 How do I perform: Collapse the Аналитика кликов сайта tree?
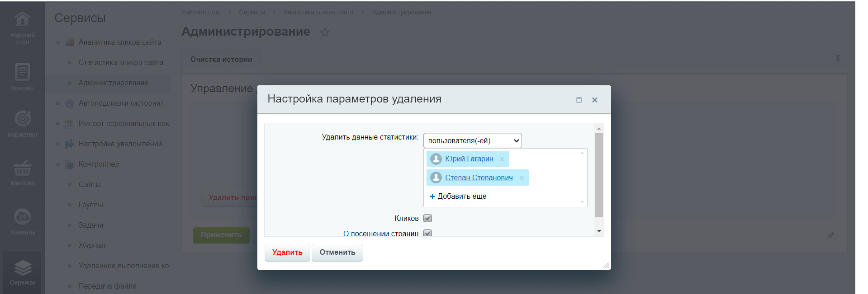click(x=58, y=43)
